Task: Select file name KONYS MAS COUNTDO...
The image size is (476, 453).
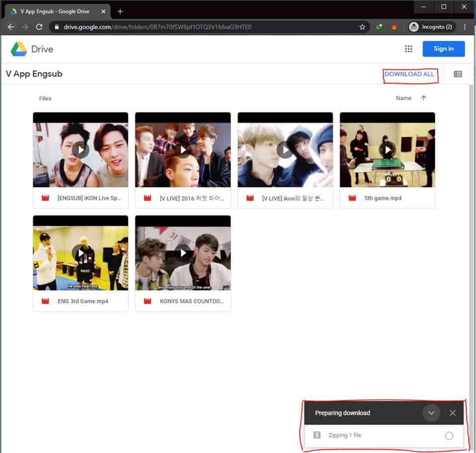Action: 192,301
